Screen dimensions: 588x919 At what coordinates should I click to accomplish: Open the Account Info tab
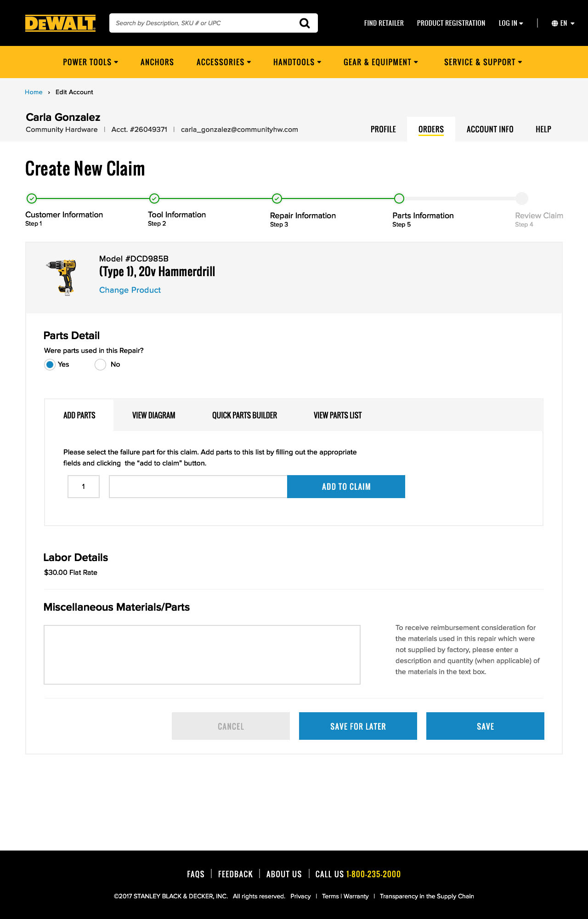[490, 130]
